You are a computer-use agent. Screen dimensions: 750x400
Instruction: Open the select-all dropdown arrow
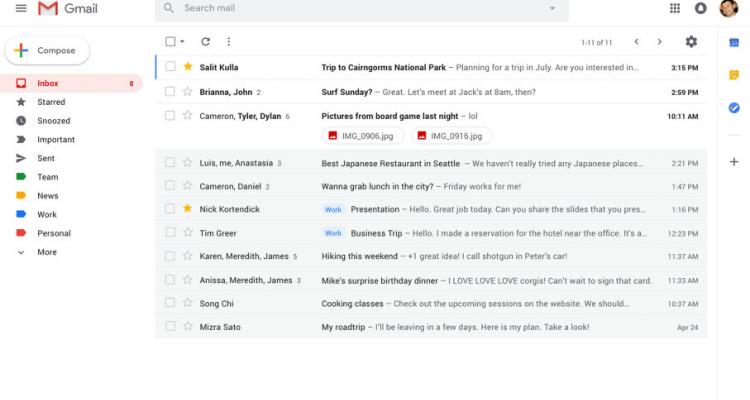tap(183, 42)
